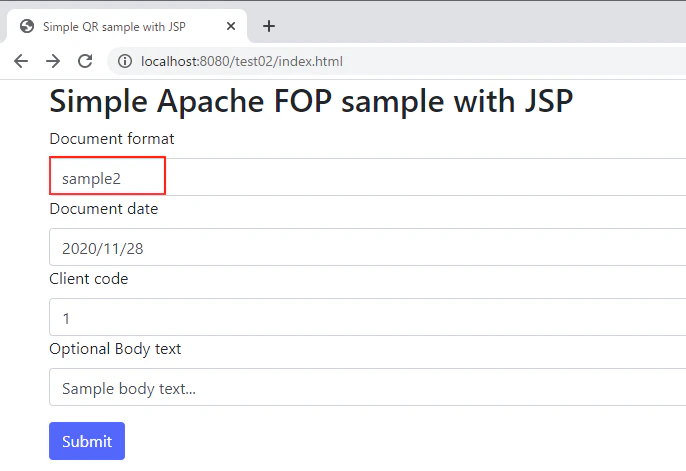Open site information icon in address bar

click(125, 61)
